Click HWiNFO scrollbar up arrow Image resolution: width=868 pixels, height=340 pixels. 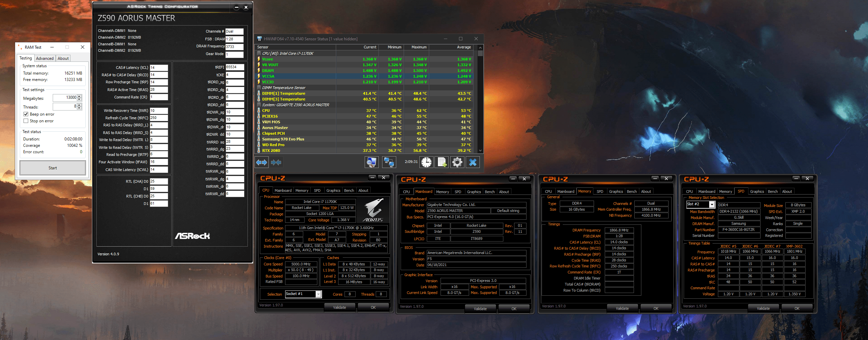[x=480, y=47]
